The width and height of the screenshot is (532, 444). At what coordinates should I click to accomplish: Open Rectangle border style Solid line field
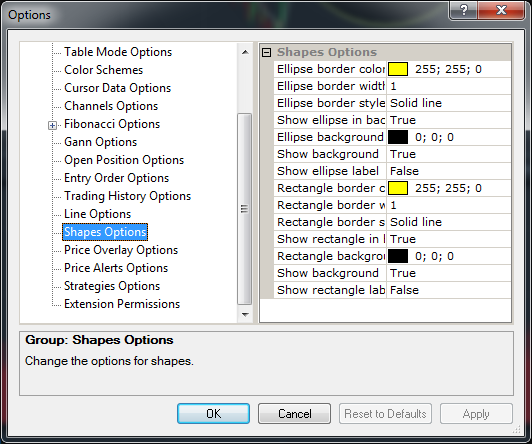(x=449, y=222)
